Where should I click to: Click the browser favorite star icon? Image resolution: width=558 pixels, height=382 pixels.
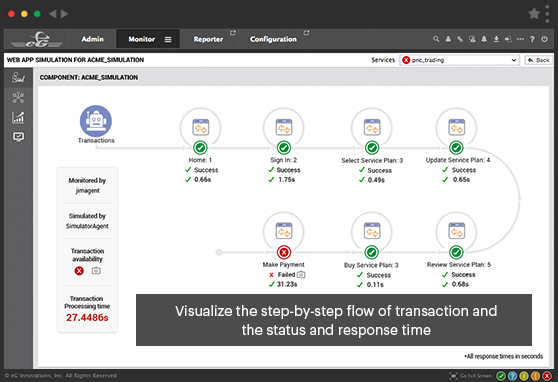pos(534,14)
